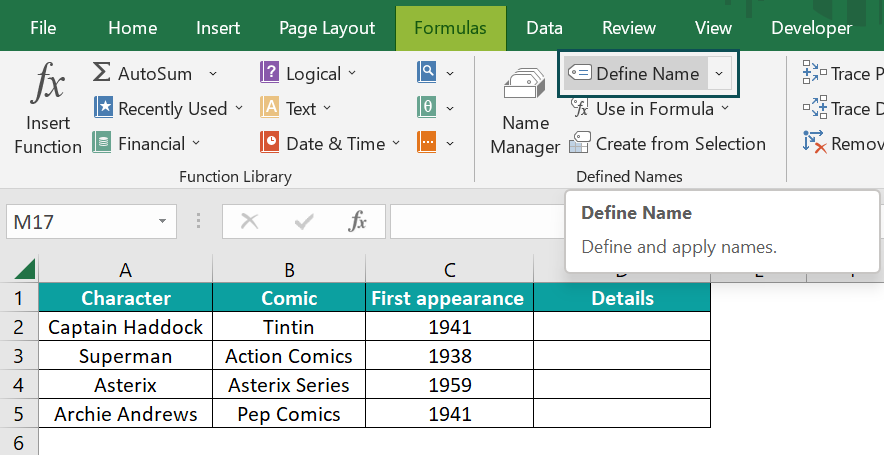Open Lookup & Reference magnifier icon
884x455 pixels.
427,73
